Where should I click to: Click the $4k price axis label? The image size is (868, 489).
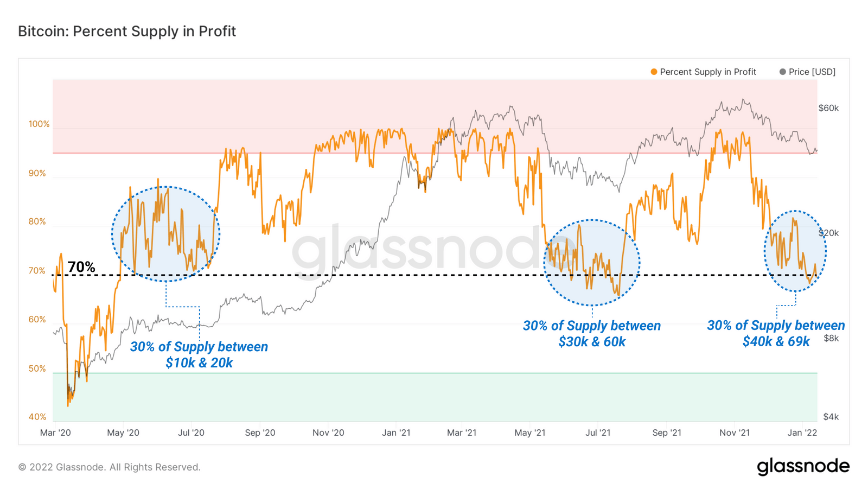(x=831, y=417)
